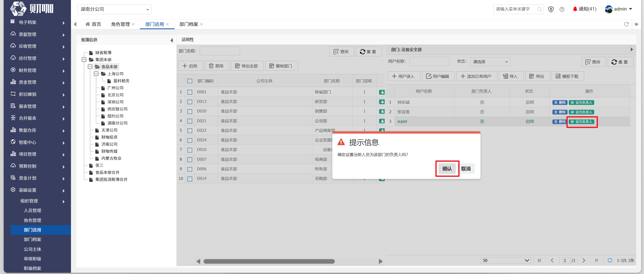Open 部门档案 in sidebar menu
The width and height of the screenshot is (644, 274).
tap(32, 240)
